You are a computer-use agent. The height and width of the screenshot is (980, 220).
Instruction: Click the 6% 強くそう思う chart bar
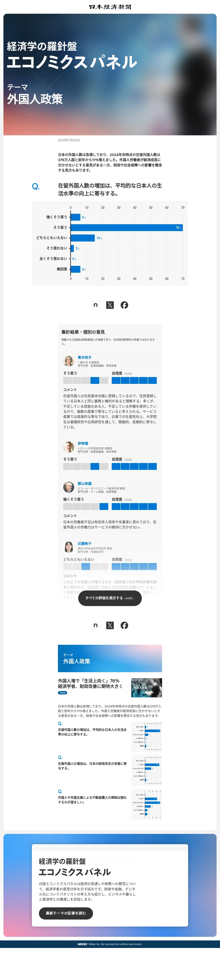coord(76,217)
